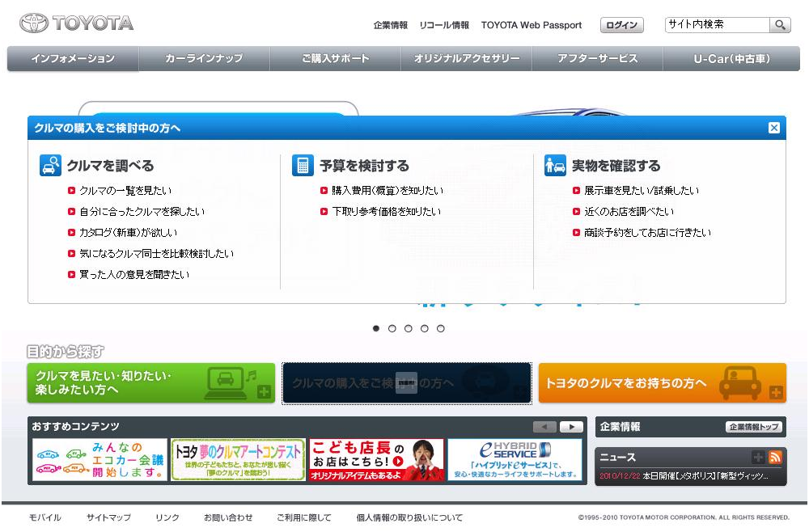
Task: Expand ニュース with the plus icon
Action: (x=758, y=457)
